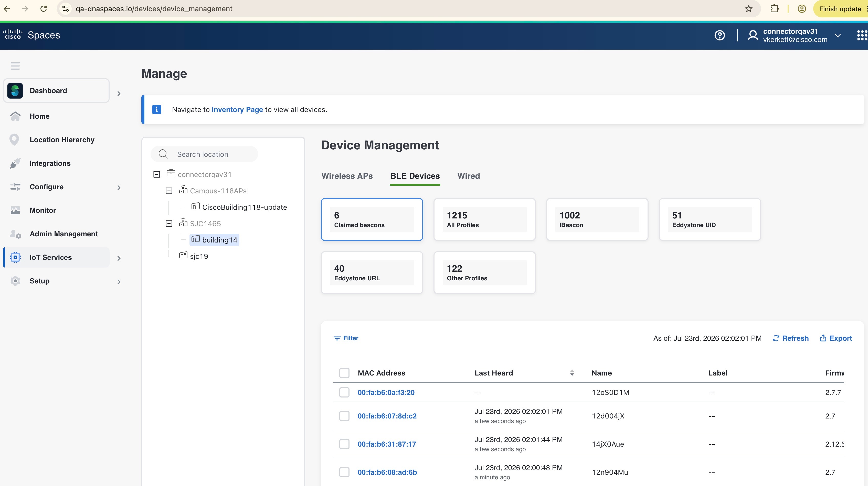
Task: Collapse the SJC1465 tree node
Action: coord(169,224)
